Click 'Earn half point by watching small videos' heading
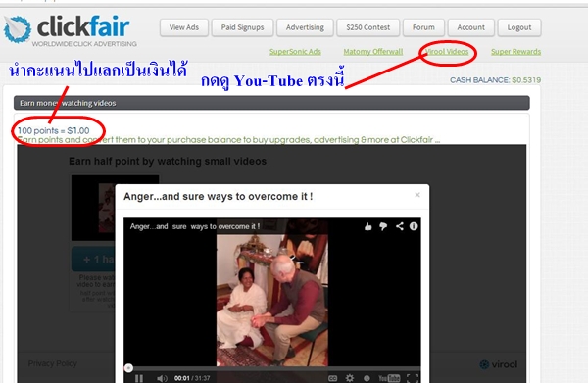588x383 pixels. (168, 162)
